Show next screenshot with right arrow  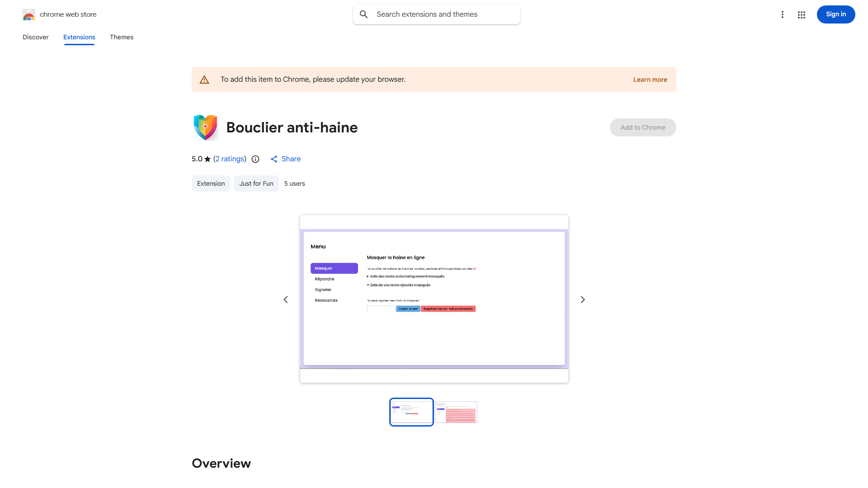click(x=583, y=300)
